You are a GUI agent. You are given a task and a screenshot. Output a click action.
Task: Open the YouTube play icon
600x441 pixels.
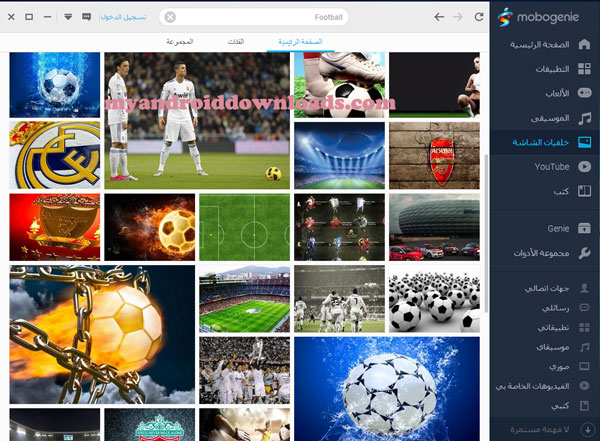[x=584, y=167]
